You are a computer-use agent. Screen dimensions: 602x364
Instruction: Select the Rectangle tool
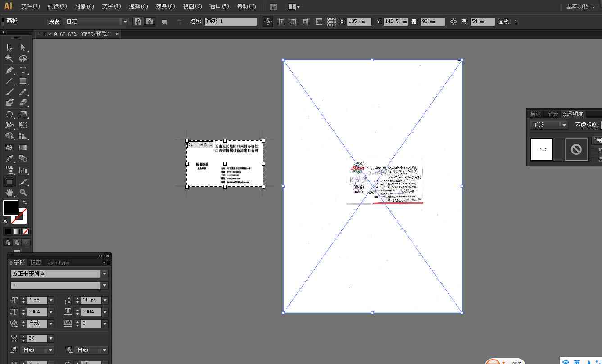click(x=23, y=81)
